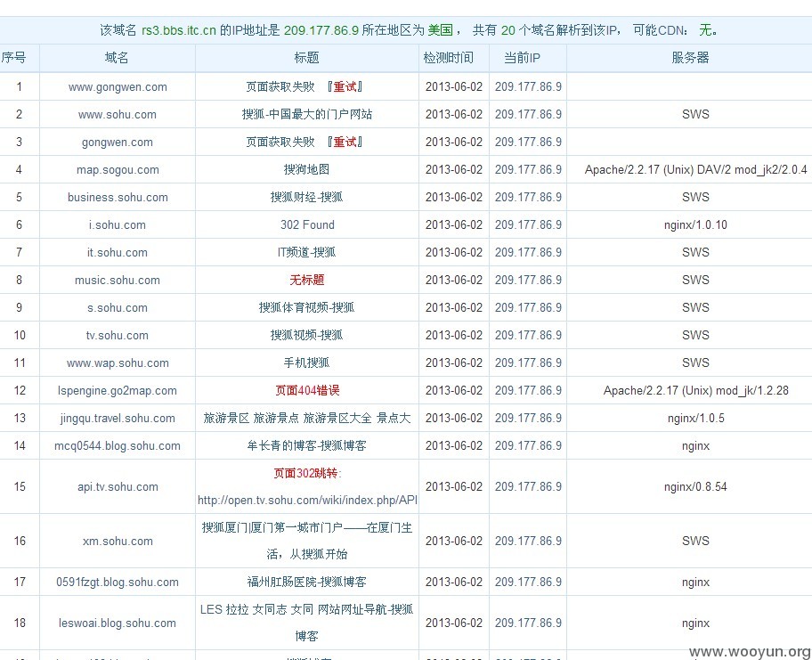Click the nginx/0.8.54 server cell
The width and height of the screenshot is (812, 660).
click(695, 487)
